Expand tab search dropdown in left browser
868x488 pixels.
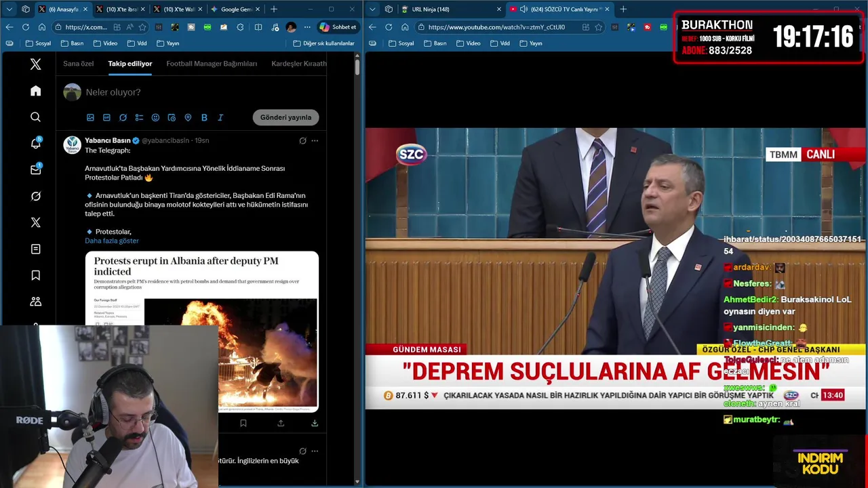click(x=9, y=9)
